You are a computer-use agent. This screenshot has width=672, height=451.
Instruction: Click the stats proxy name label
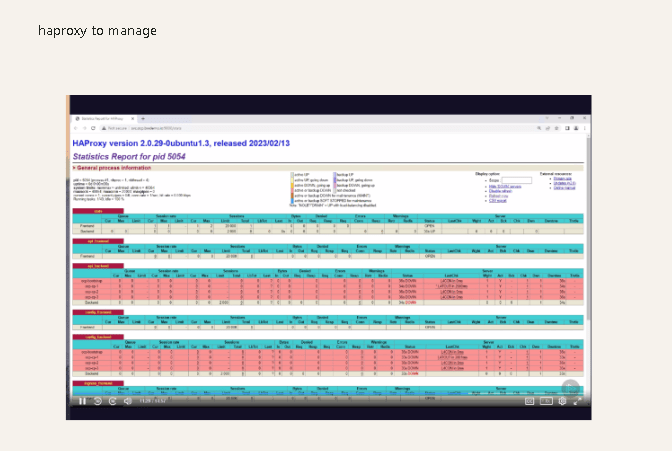tap(98, 211)
